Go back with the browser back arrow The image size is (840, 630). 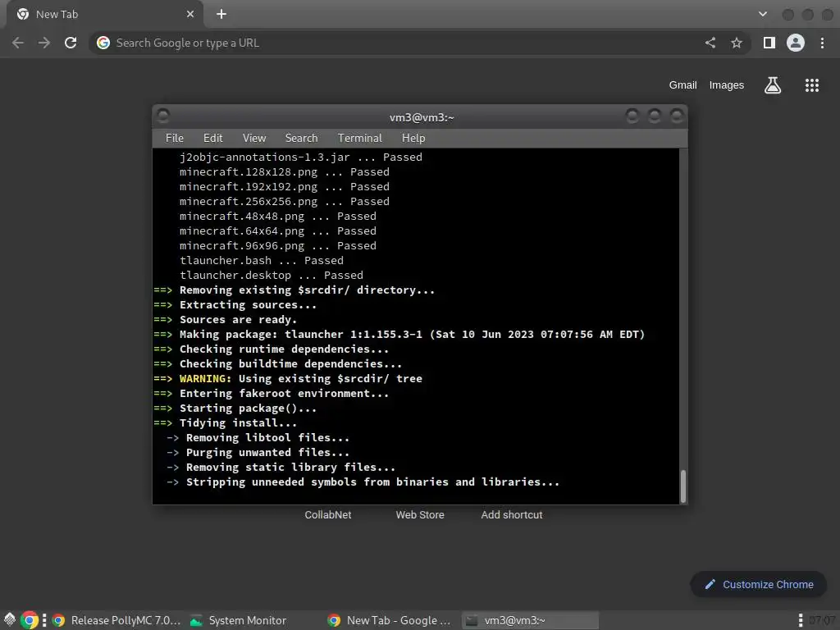coord(18,43)
